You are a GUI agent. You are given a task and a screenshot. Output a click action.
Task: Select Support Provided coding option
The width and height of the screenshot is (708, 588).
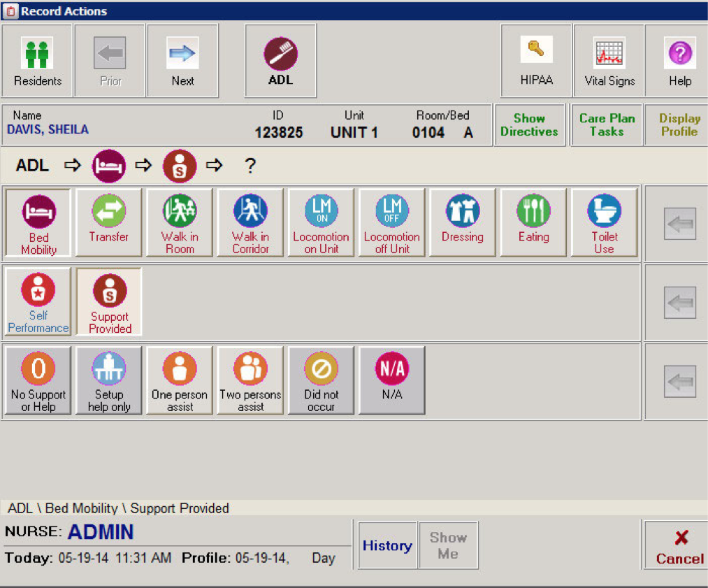108,301
